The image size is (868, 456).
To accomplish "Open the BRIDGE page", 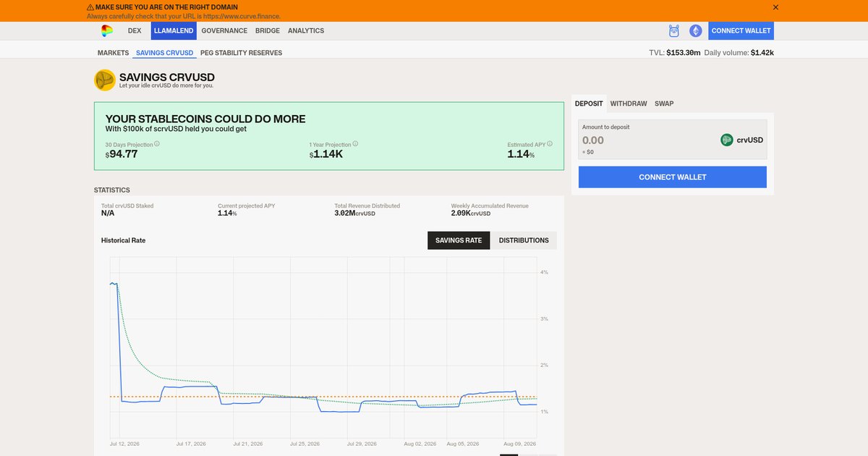I will 268,30.
